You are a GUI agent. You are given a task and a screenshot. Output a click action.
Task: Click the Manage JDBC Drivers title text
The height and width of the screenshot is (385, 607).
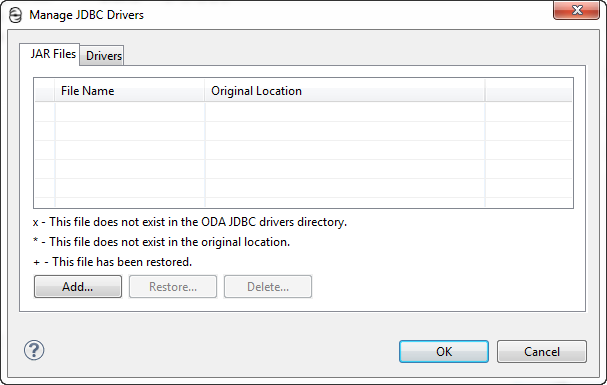click(x=86, y=15)
